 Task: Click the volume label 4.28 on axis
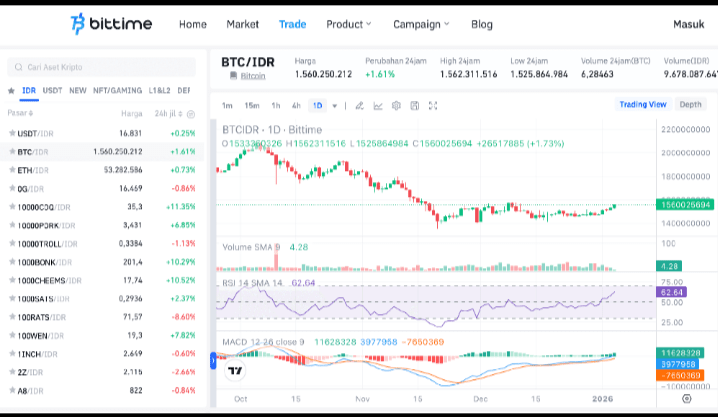[x=669, y=266]
